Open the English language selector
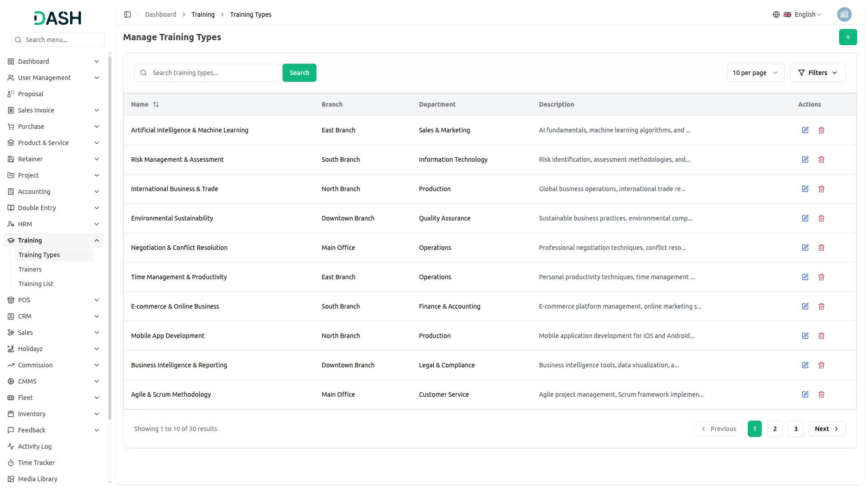 coord(803,14)
